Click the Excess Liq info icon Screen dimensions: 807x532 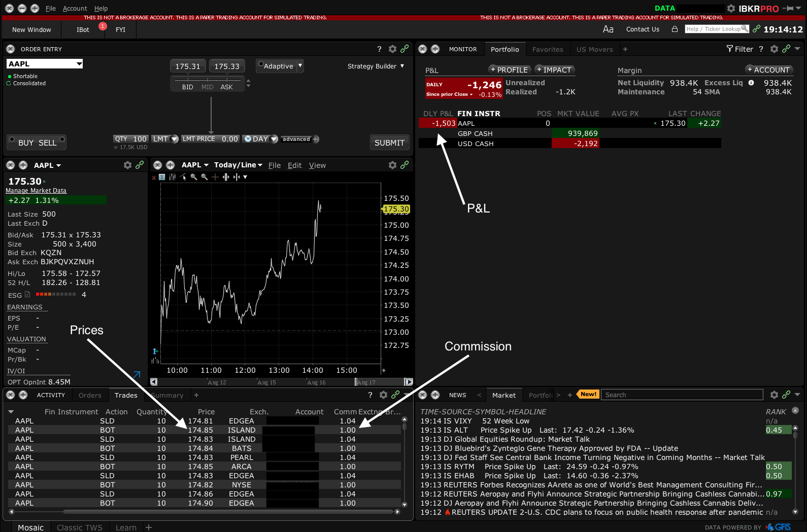pos(751,83)
